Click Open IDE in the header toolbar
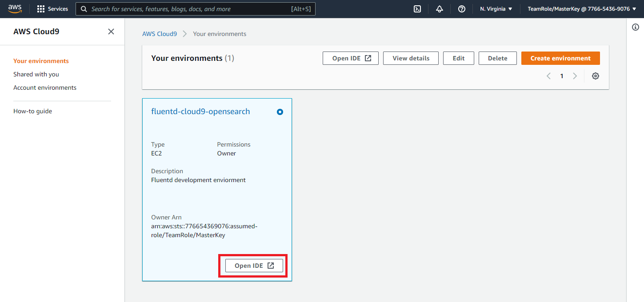Screen dimensions: 644x302 click(x=351, y=58)
